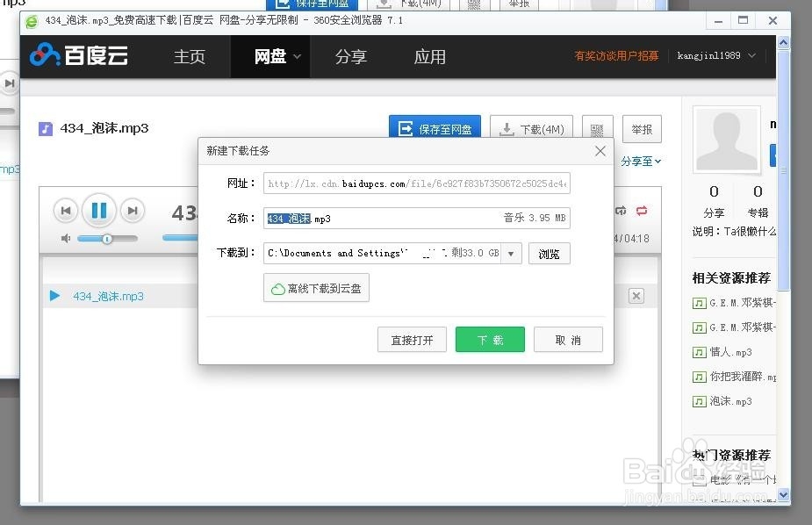Click the 360 browser logo icon
Screen dimensions: 812x525
coord(32,21)
